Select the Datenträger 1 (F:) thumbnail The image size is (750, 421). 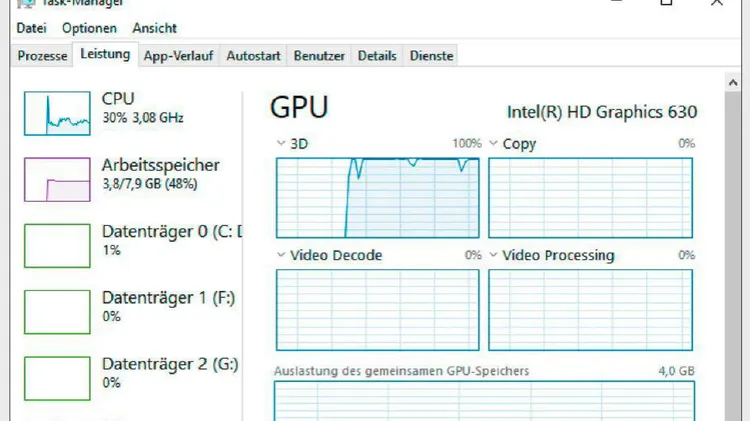coord(56,311)
